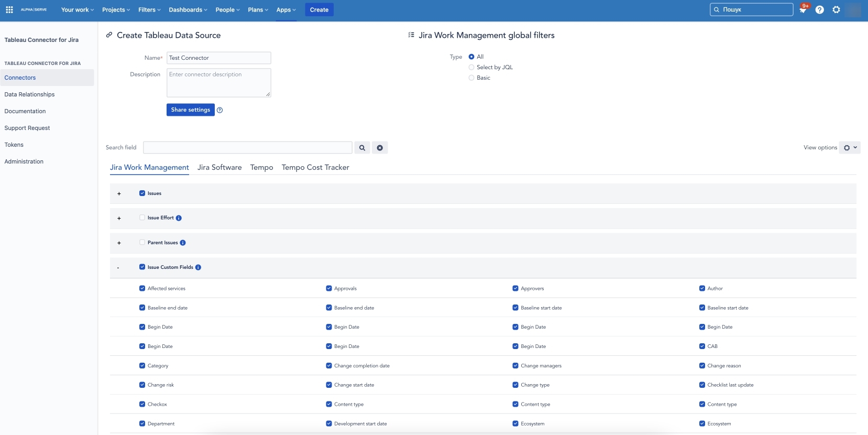Click the Alpha Serve logo
868x435 pixels.
tap(34, 9)
